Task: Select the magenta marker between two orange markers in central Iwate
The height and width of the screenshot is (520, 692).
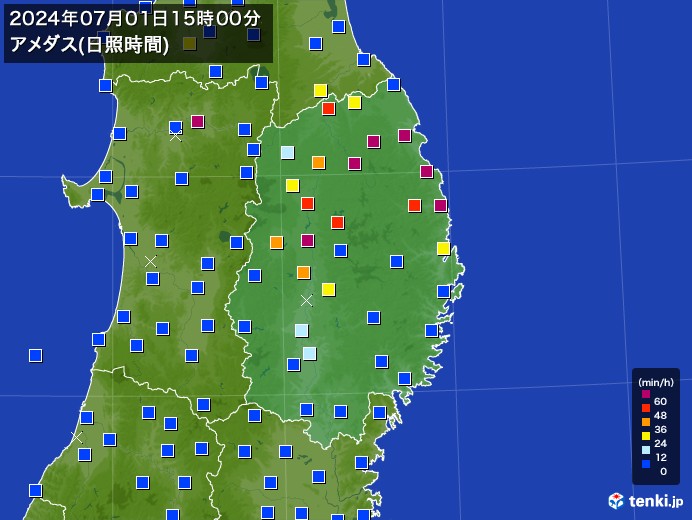Action: tap(308, 241)
